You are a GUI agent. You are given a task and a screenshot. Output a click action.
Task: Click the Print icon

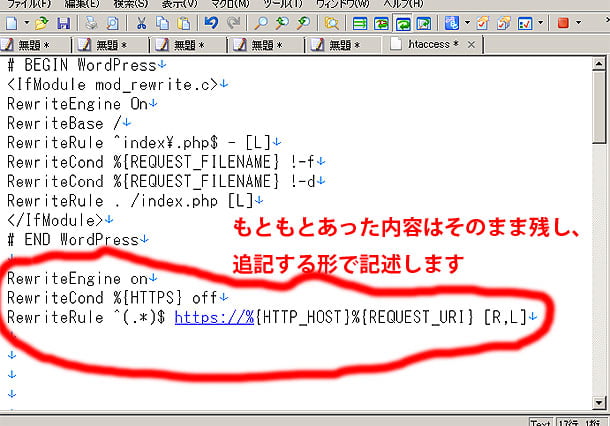pos(91,22)
